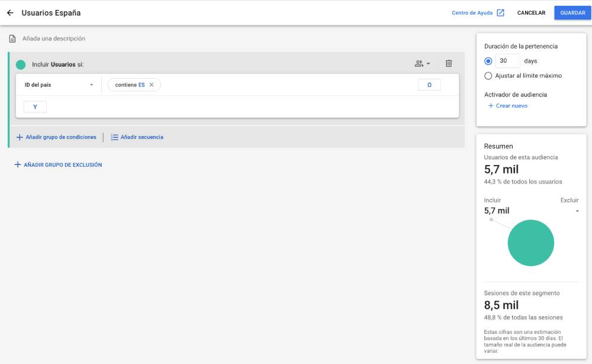This screenshot has height=364, width=592.
Task: Select the 30 days membership radio button
Action: [488, 61]
